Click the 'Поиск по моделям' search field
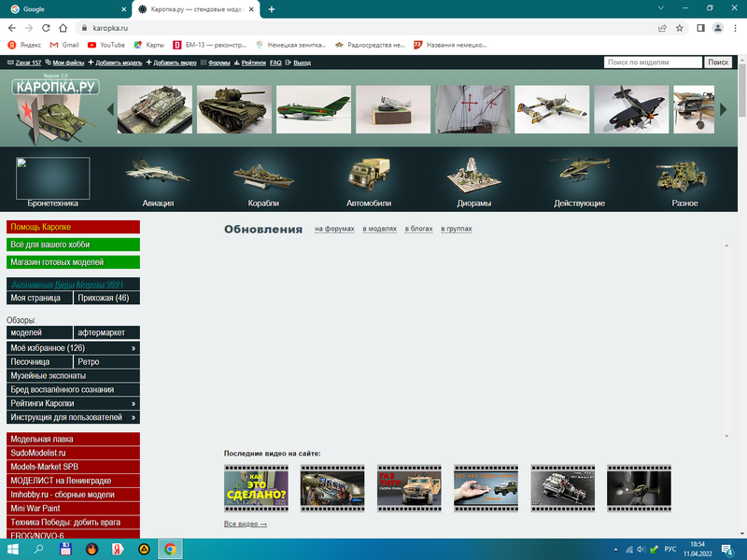Screen dimensions: 747x560 [x=653, y=63]
